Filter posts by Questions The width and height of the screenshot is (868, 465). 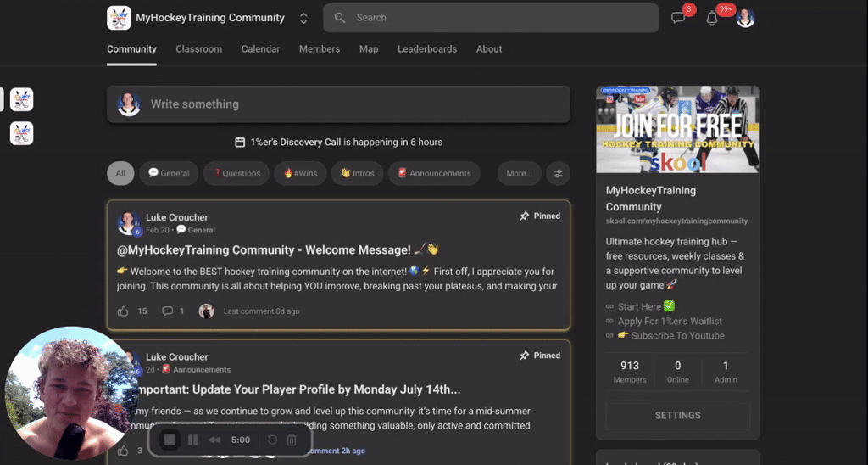click(x=236, y=173)
